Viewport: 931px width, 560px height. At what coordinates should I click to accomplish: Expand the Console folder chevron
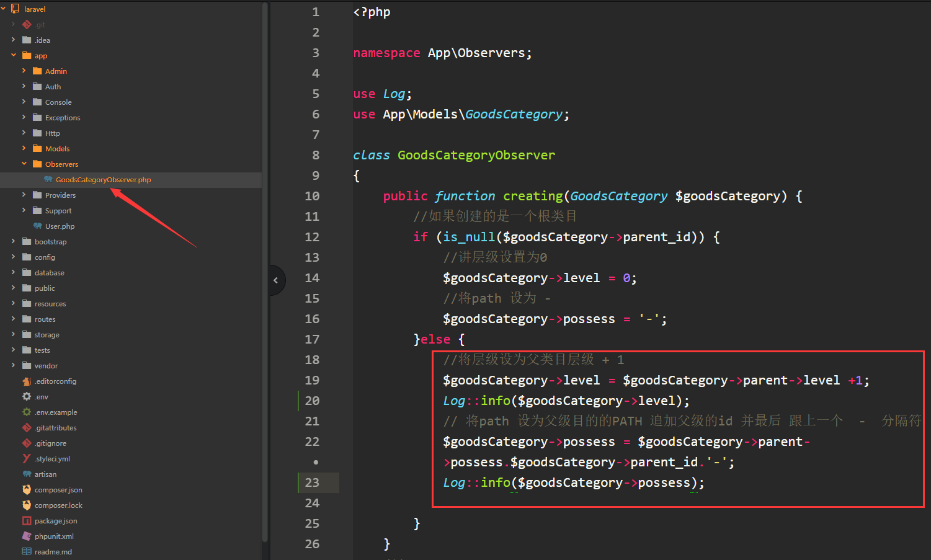point(24,102)
